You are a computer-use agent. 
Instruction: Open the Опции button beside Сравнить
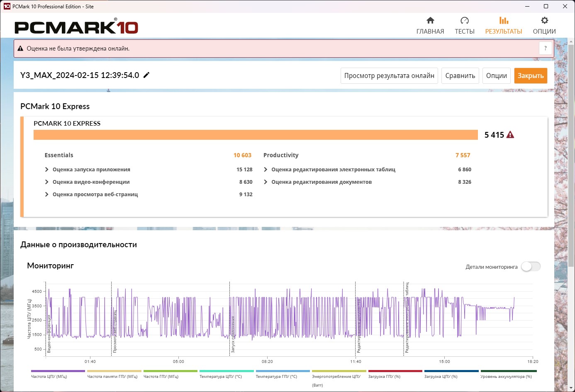497,75
